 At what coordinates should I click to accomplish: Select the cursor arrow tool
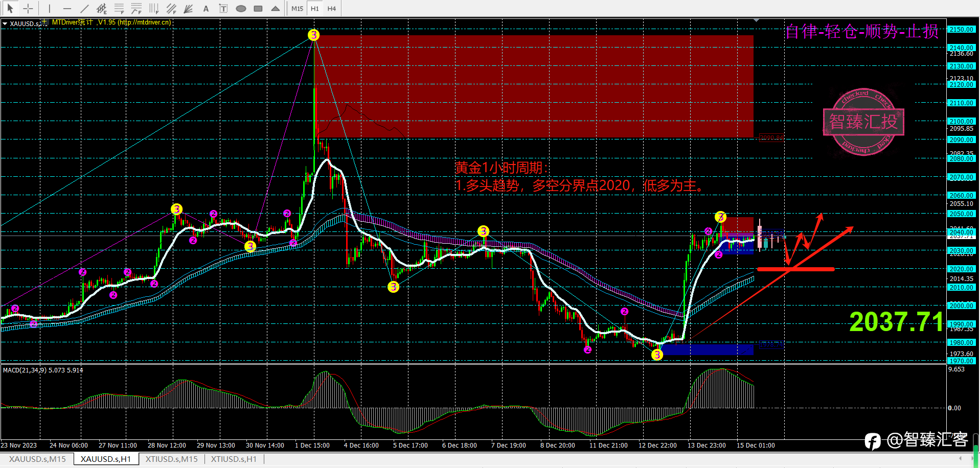10,8
